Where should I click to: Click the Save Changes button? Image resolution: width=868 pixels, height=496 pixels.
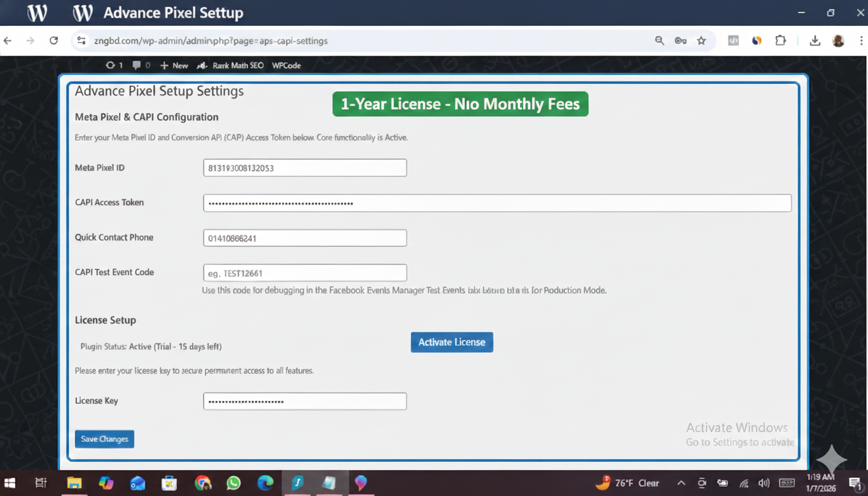tap(105, 439)
